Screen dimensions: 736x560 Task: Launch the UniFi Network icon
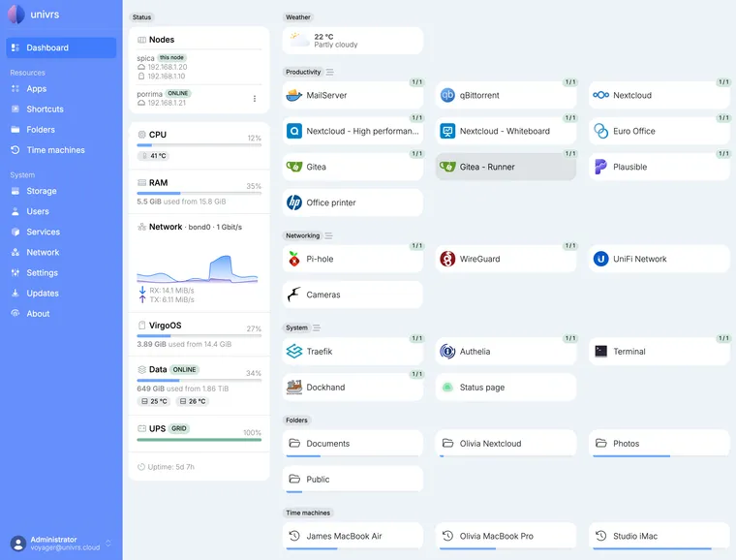point(600,259)
